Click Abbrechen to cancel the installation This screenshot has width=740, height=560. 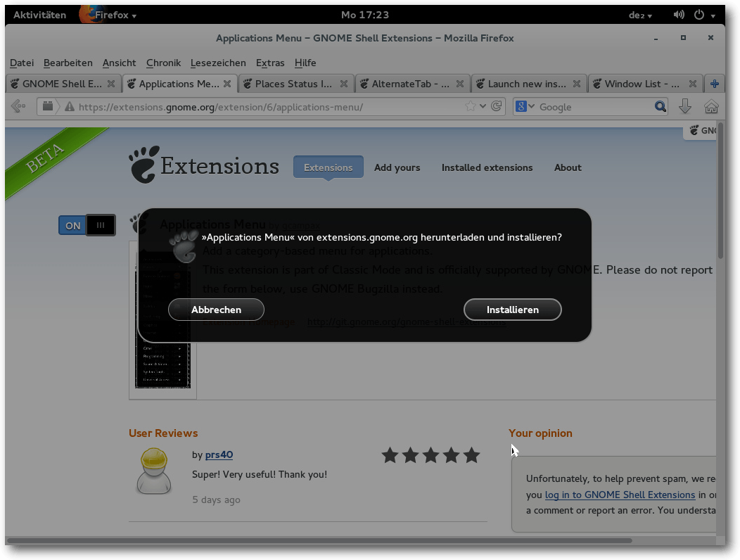216,310
